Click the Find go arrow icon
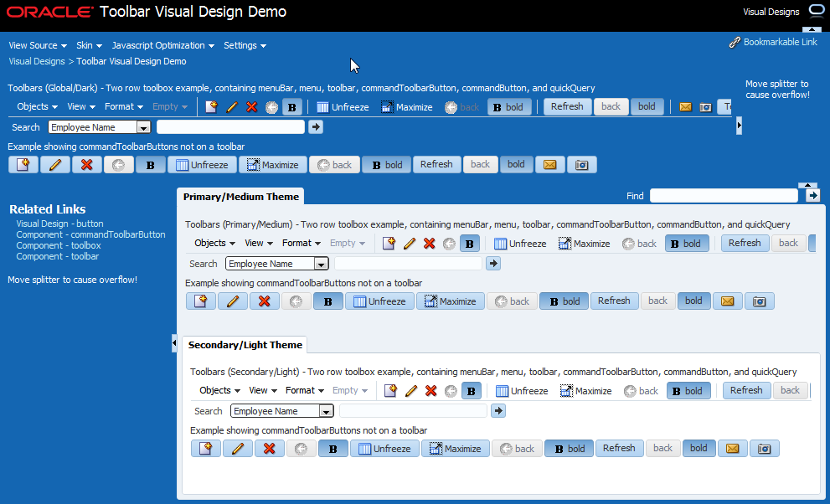The image size is (830, 504). pyautogui.click(x=813, y=196)
